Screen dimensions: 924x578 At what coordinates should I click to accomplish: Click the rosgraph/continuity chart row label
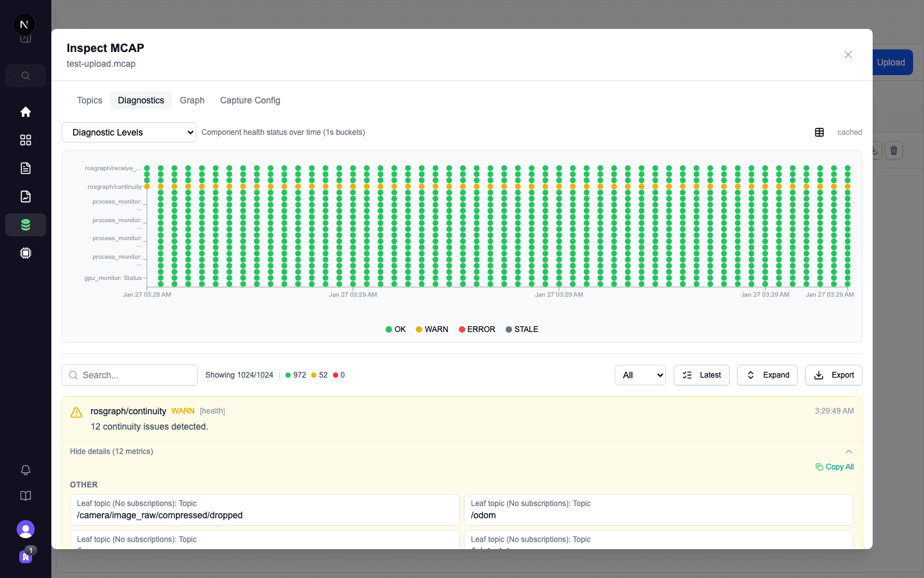click(114, 187)
